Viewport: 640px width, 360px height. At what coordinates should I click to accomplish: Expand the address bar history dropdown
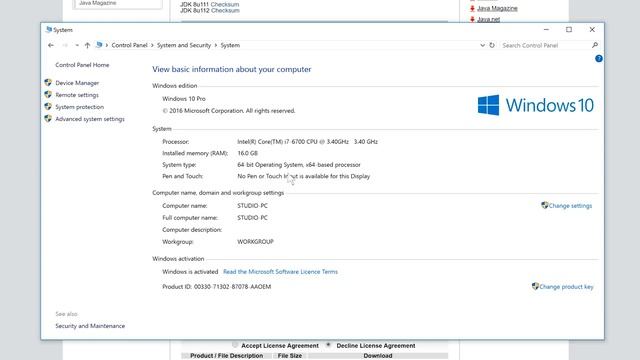482,45
